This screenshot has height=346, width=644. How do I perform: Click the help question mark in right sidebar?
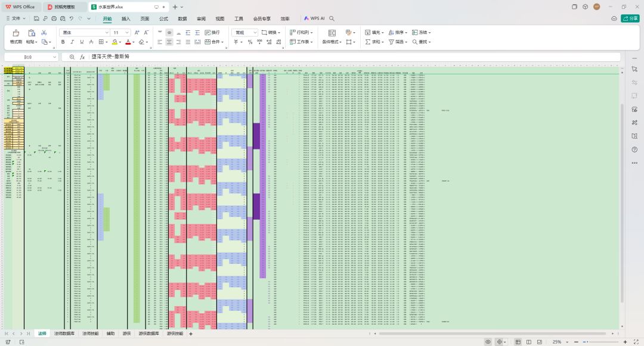coord(634,149)
